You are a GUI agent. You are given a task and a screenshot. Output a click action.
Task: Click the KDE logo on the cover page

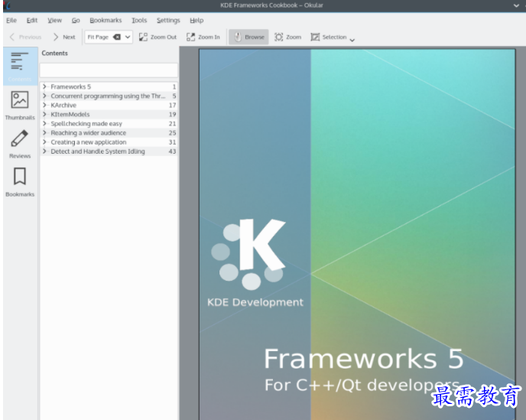(248, 254)
